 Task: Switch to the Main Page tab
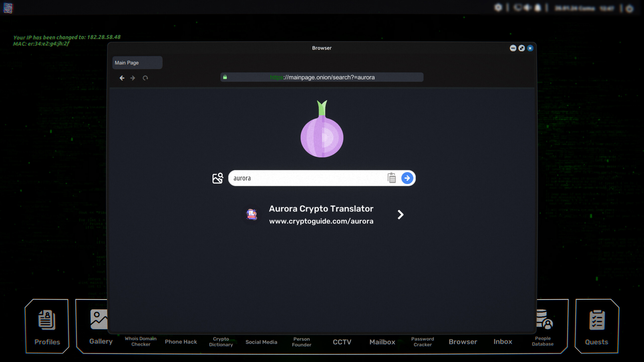tap(137, 62)
